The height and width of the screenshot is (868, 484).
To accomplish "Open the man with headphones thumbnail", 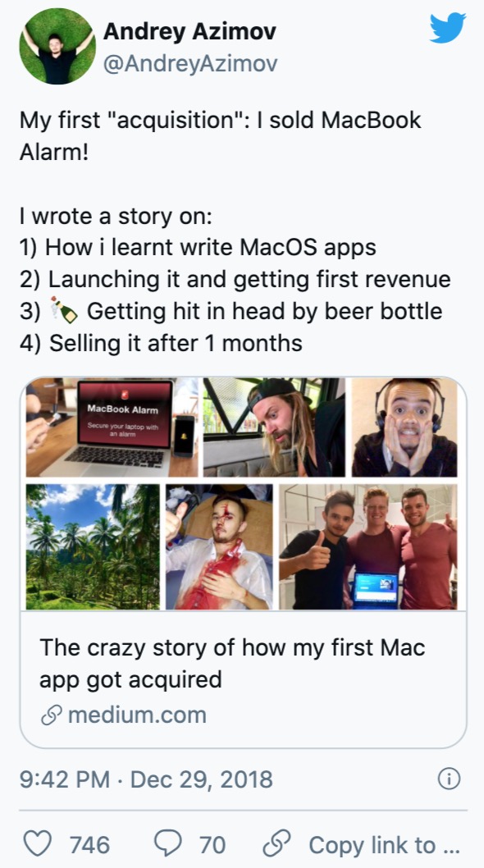I will click(404, 427).
